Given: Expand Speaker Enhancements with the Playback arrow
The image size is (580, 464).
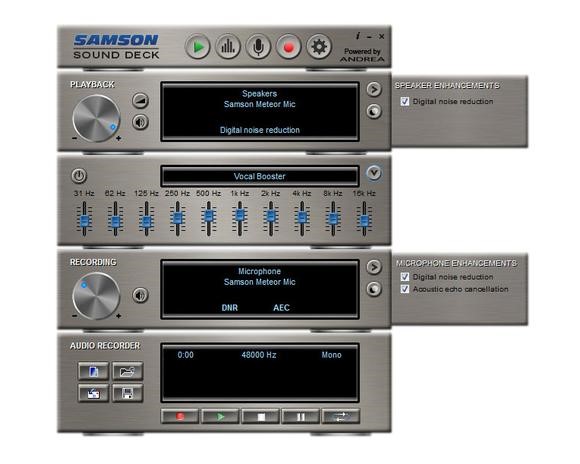Looking at the screenshot, I should click(x=374, y=89).
